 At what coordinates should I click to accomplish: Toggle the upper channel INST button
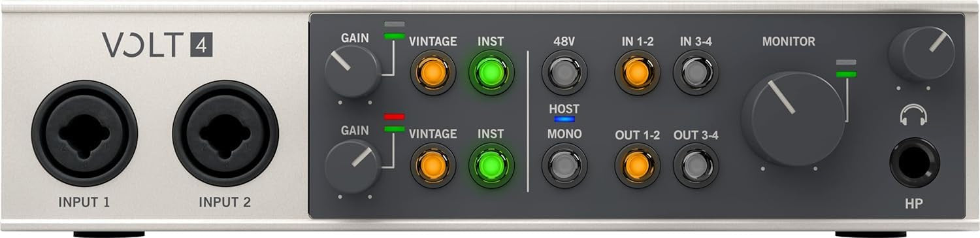491,73
